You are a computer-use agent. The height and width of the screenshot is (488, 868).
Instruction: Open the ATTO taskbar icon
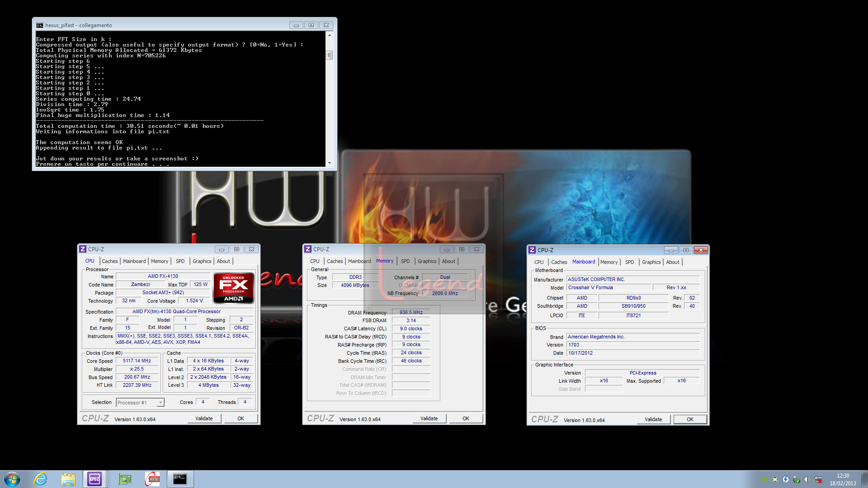tap(152, 479)
